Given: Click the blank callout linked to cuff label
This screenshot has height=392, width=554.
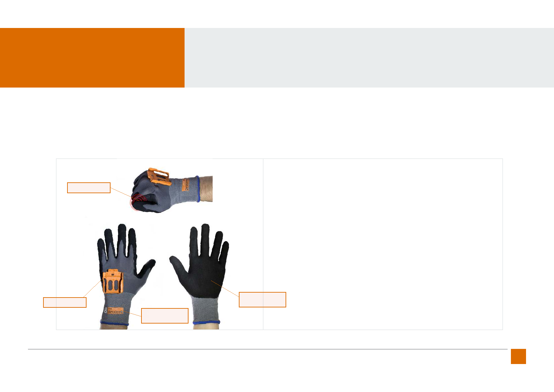Looking at the screenshot, I should [x=165, y=316].
